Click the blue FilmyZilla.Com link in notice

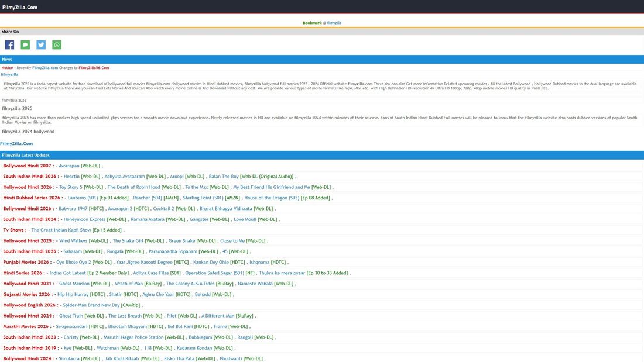click(44, 68)
